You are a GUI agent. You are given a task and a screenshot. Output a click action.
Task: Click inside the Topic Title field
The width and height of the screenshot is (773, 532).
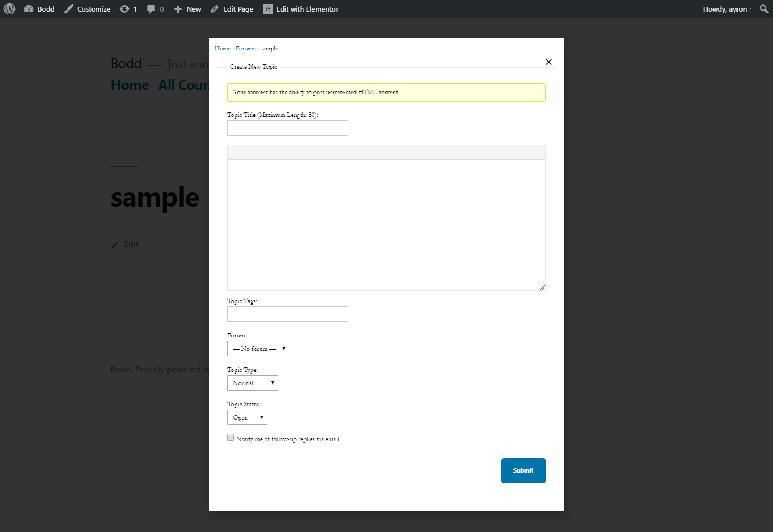tap(287, 127)
